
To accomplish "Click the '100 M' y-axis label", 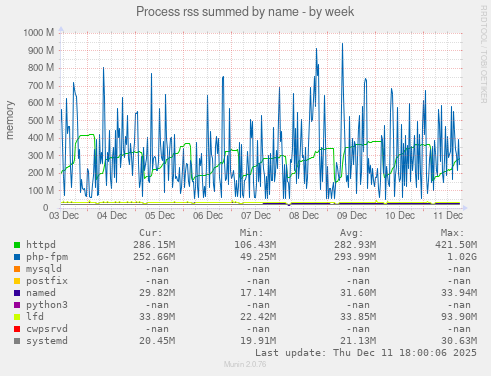I will (x=41, y=190).
